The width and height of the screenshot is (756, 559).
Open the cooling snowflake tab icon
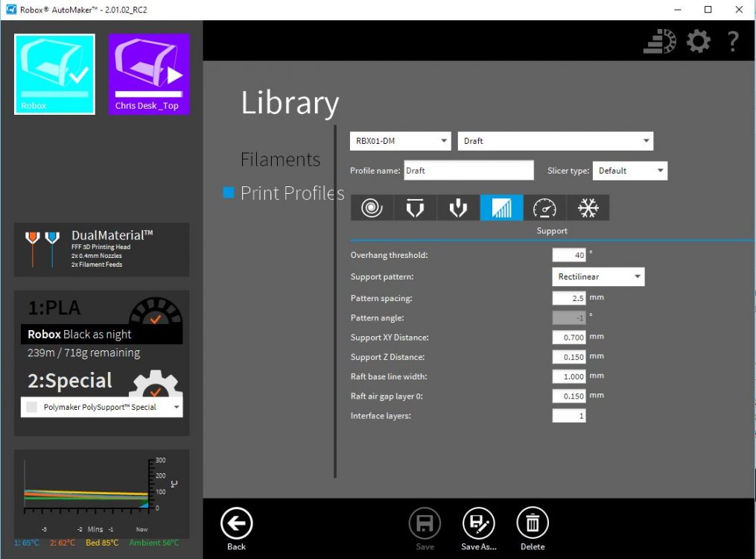[x=588, y=208]
